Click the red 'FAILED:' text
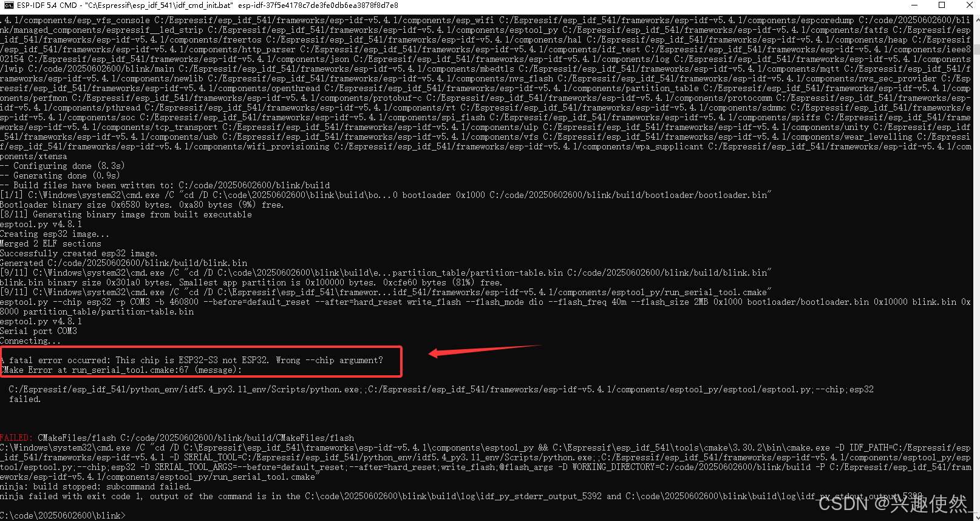The height and width of the screenshot is (521, 980). pos(16,438)
